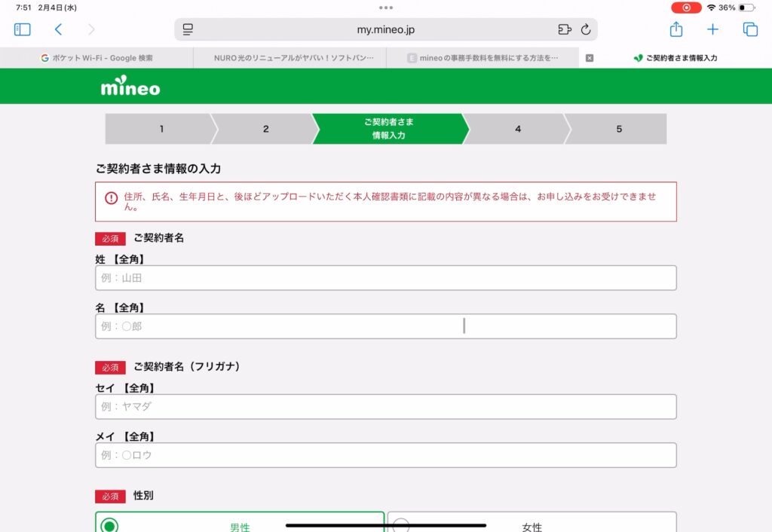Select 女性 gender option
The width and height of the screenshot is (772, 532).
532,526
